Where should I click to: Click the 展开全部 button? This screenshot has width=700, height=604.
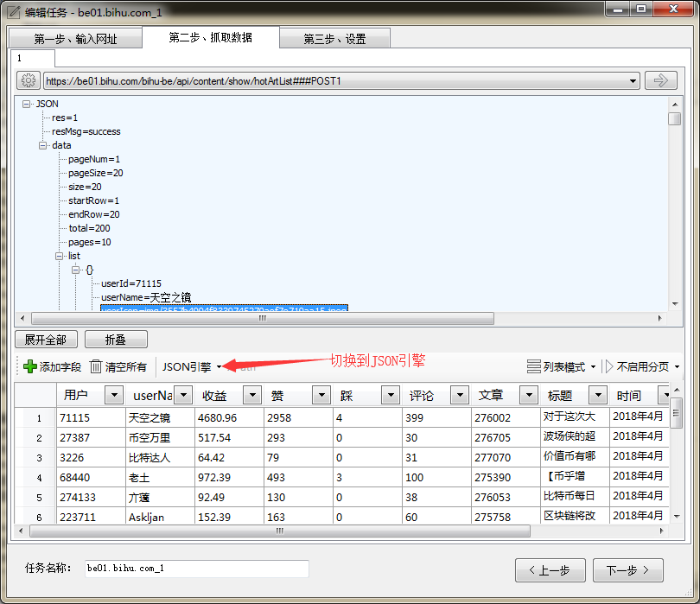(45, 340)
